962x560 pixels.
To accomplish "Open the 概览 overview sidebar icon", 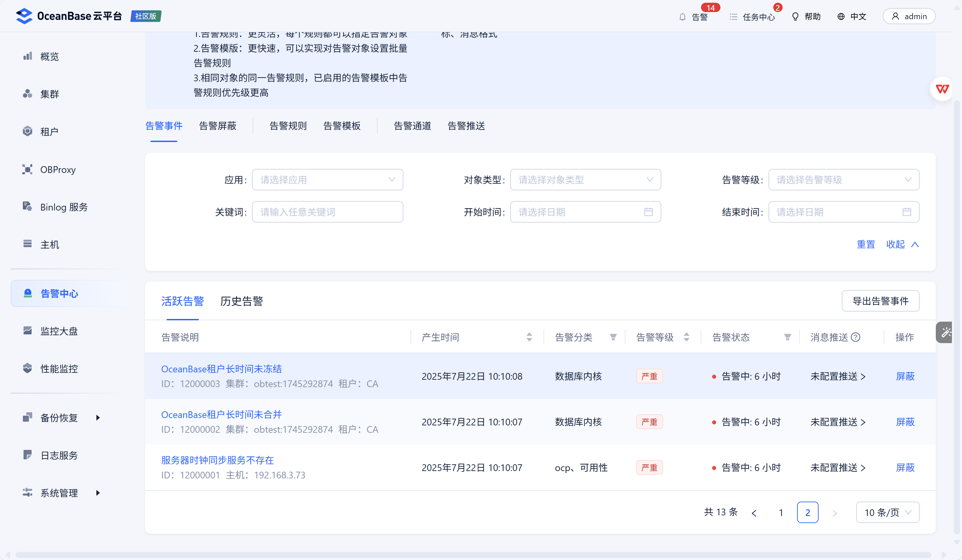I will click(28, 56).
